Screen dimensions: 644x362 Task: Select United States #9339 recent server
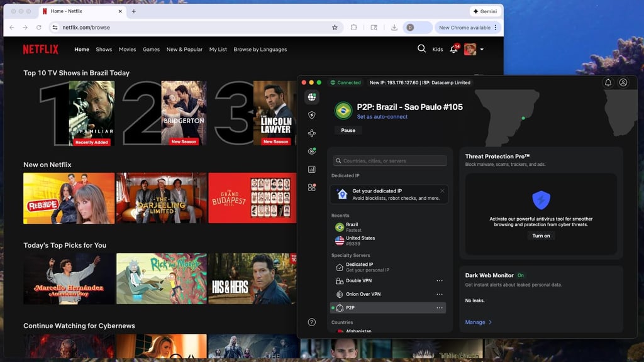pyautogui.click(x=387, y=241)
